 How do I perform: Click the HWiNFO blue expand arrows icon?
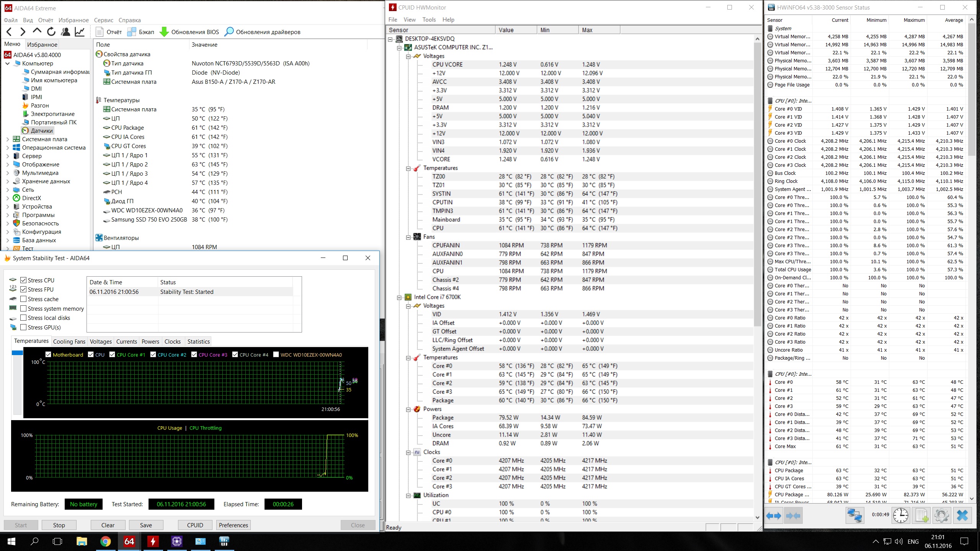tap(774, 516)
